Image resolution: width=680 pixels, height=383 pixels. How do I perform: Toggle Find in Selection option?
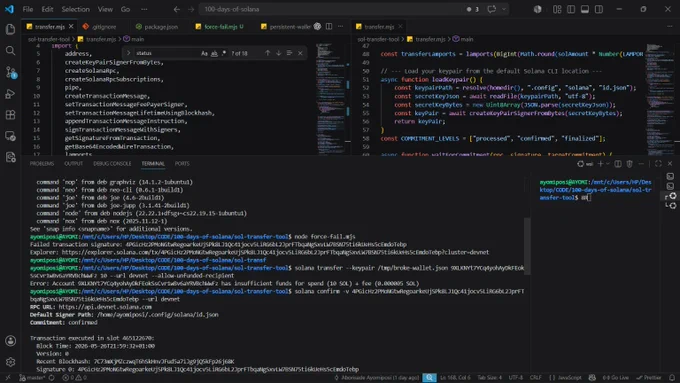[x=289, y=53]
